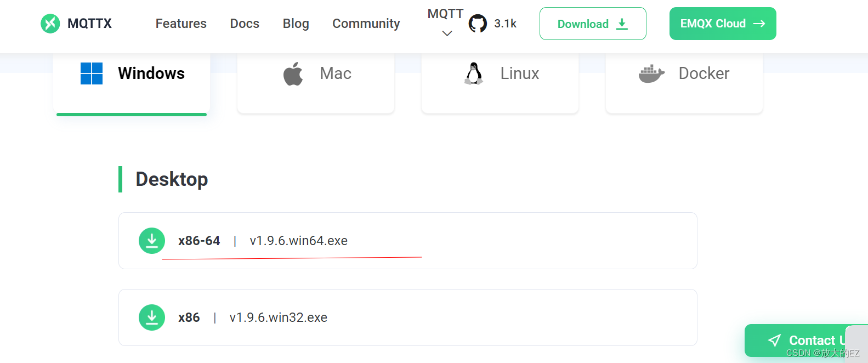Visit the Community page

click(366, 24)
